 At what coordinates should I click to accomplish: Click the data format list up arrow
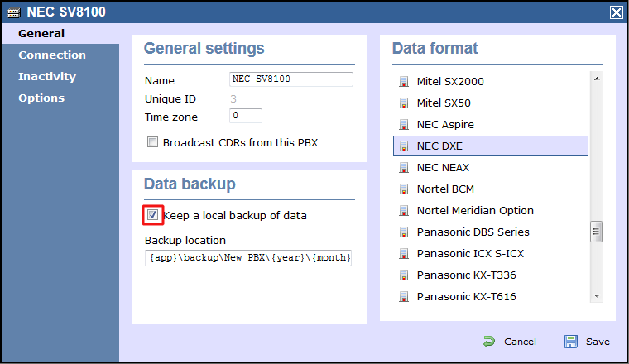[597, 79]
